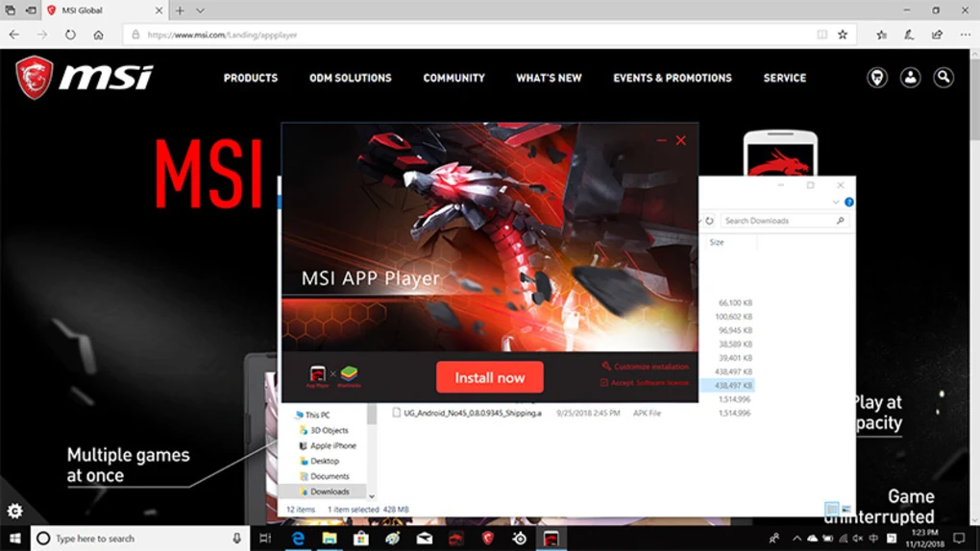This screenshot has height=551, width=980.
Task: Show hidden system tray icons
Action: tap(796, 539)
